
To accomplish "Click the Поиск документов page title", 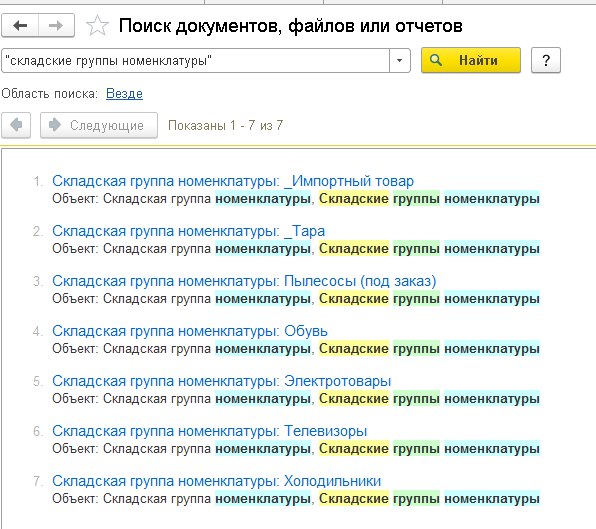I will pos(290,26).
